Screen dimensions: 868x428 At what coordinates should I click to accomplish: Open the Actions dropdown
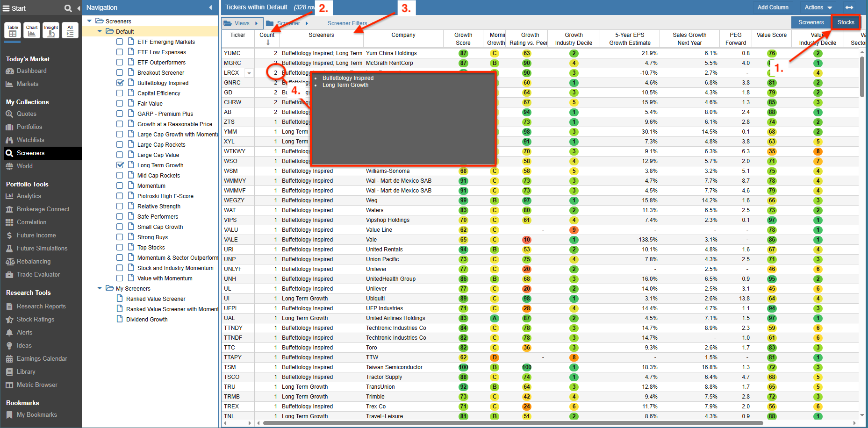(x=818, y=7)
